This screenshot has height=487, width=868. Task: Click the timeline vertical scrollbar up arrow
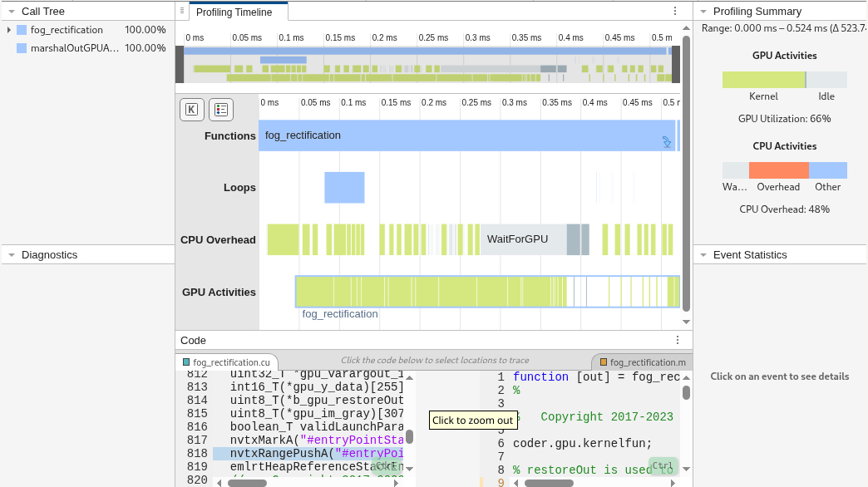[687, 28]
